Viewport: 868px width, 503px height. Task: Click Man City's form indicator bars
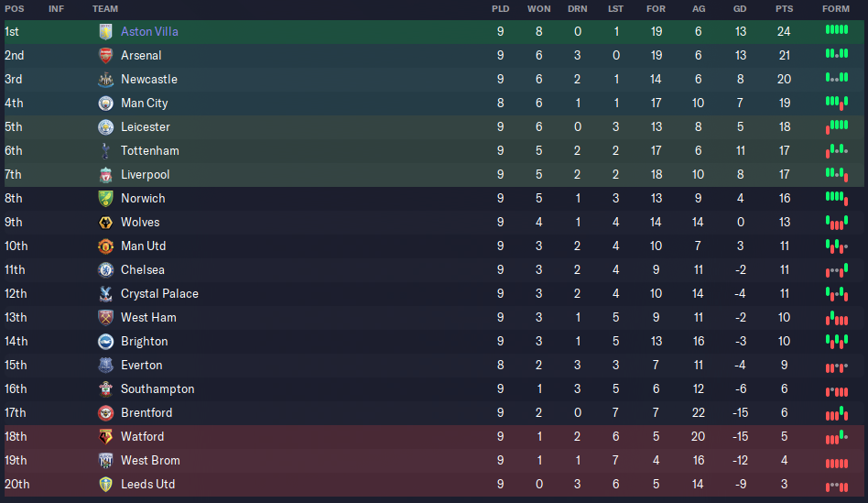[836, 103]
